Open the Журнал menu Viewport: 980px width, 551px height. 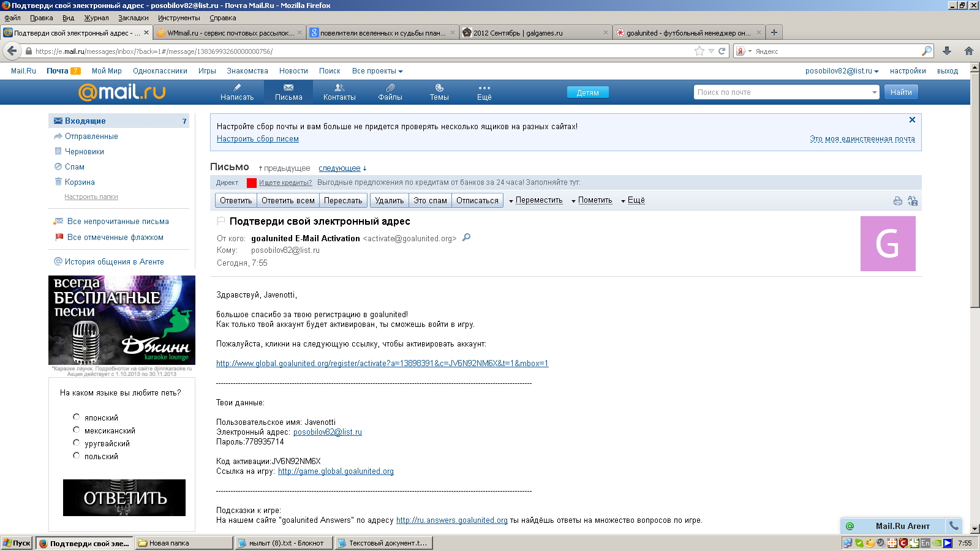(x=96, y=18)
